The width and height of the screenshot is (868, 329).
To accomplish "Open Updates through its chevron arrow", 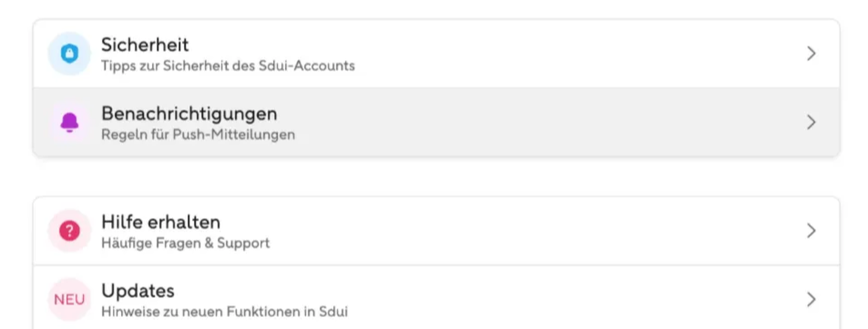I will click(811, 300).
